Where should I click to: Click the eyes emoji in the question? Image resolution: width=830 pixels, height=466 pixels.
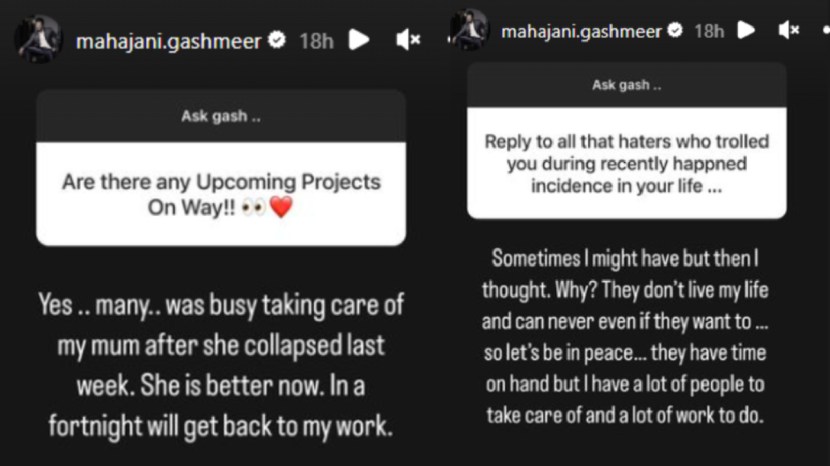[254, 207]
